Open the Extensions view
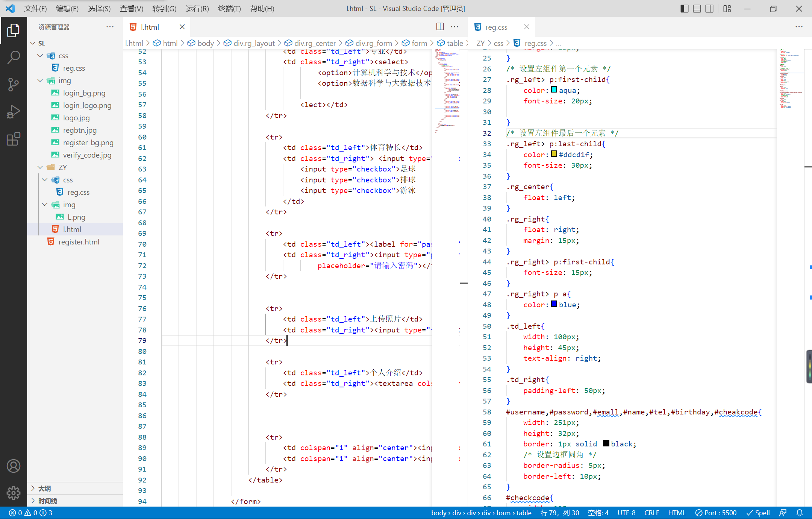Screen dimensions: 812x519 (14, 139)
